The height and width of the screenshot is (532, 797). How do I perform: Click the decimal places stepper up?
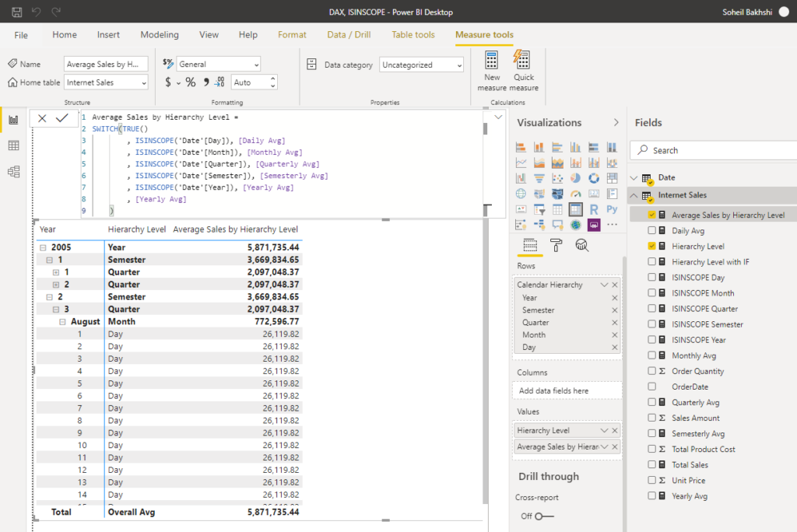coord(273,79)
